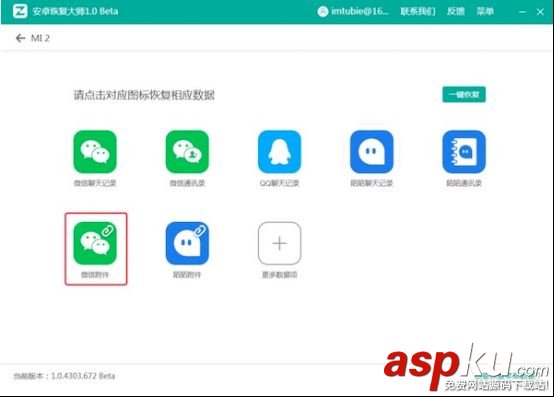The height and width of the screenshot is (397, 554).
Task: Click the one-key recovery button
Action: tap(464, 95)
